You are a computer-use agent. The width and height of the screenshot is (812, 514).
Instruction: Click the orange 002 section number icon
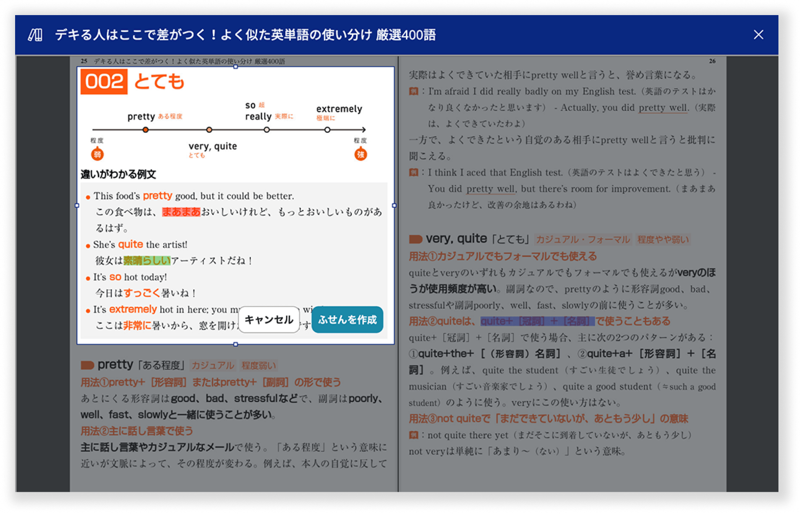104,81
